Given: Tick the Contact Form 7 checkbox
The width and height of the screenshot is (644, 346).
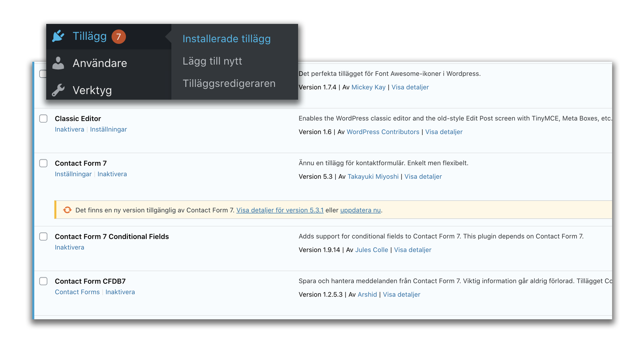Looking at the screenshot, I should coord(43,163).
